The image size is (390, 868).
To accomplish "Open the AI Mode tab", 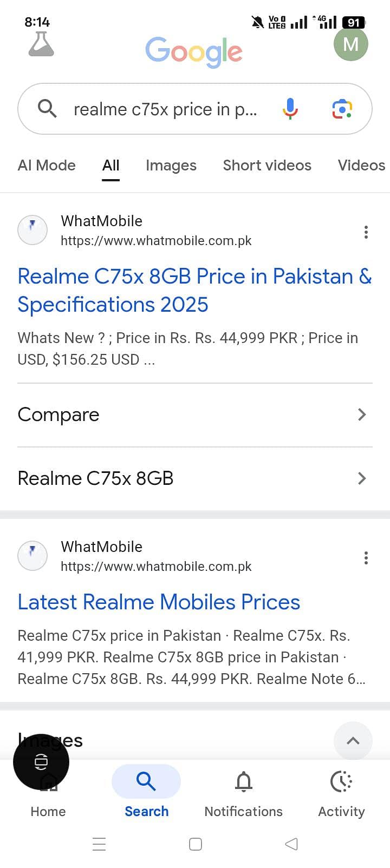I will [47, 165].
